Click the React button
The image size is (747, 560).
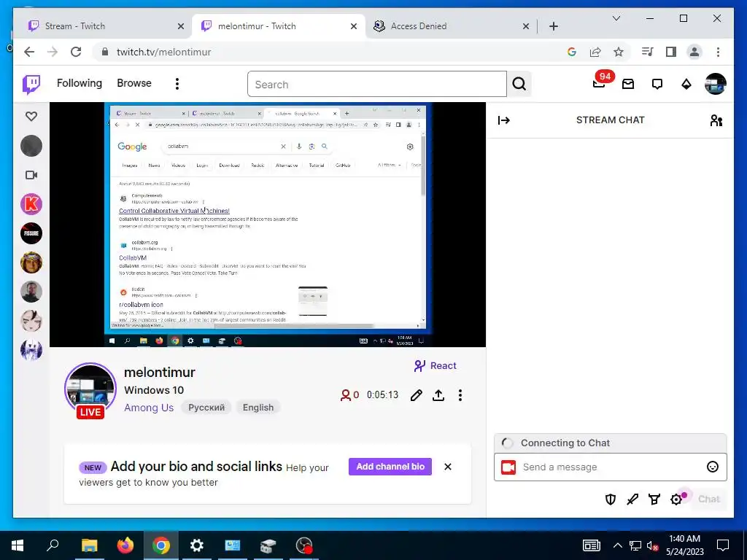click(435, 366)
